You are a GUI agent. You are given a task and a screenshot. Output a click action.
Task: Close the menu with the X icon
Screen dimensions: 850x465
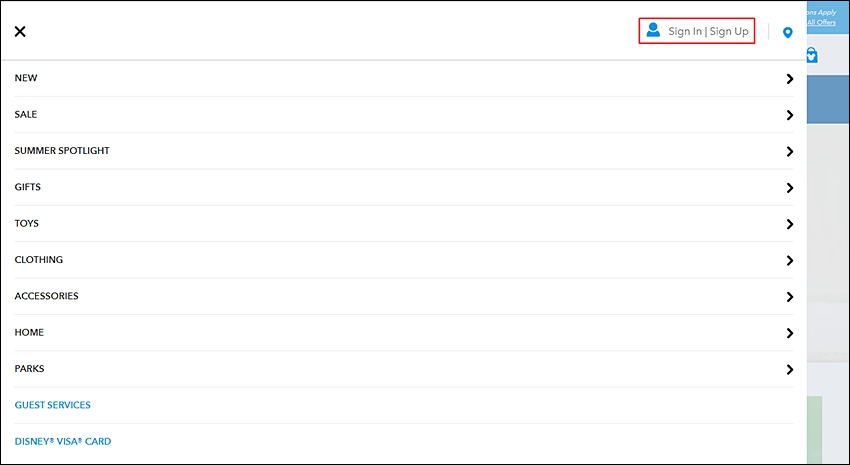point(20,31)
